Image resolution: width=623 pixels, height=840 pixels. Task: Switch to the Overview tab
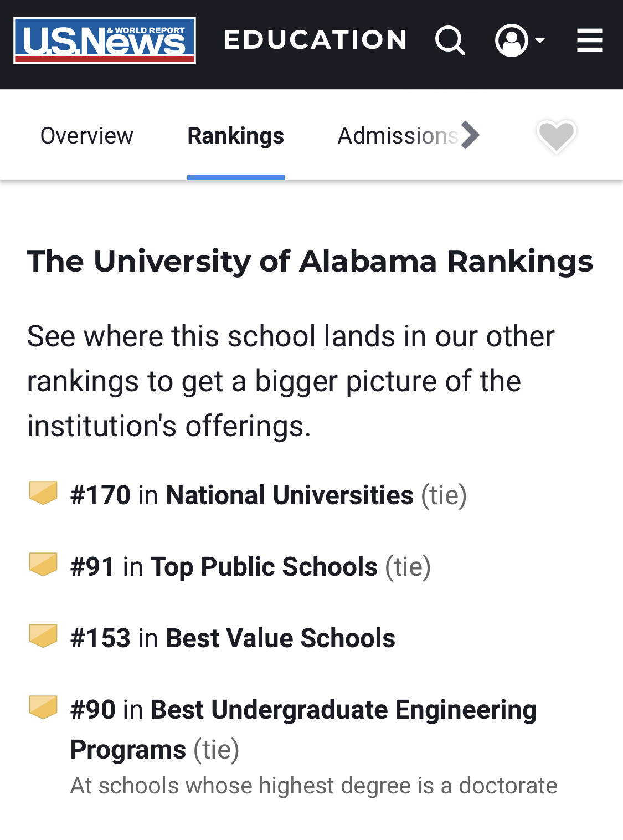87,136
